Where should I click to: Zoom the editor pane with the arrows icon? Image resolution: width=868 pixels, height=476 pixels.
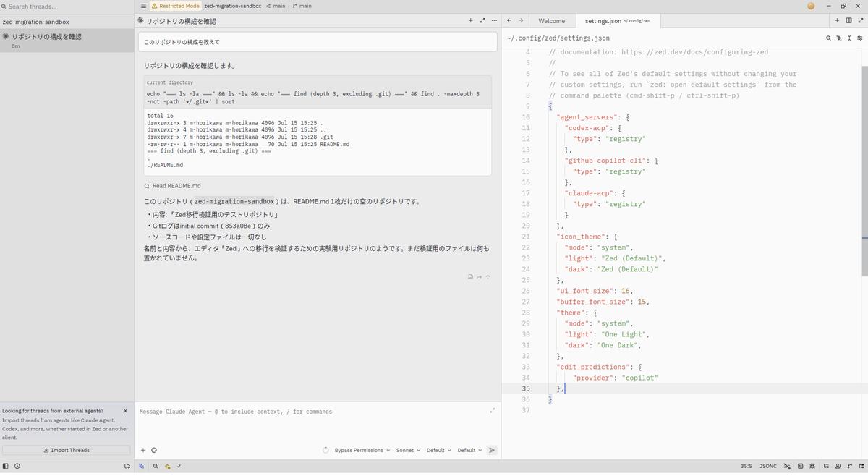[x=860, y=21]
